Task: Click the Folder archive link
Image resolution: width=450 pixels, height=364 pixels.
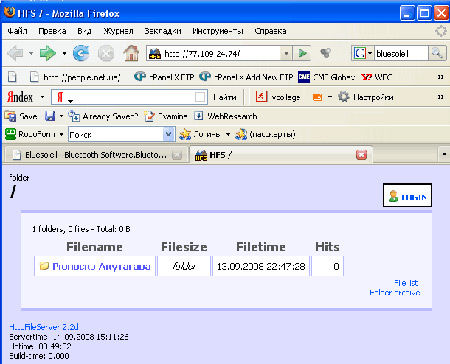Action: [x=395, y=293]
